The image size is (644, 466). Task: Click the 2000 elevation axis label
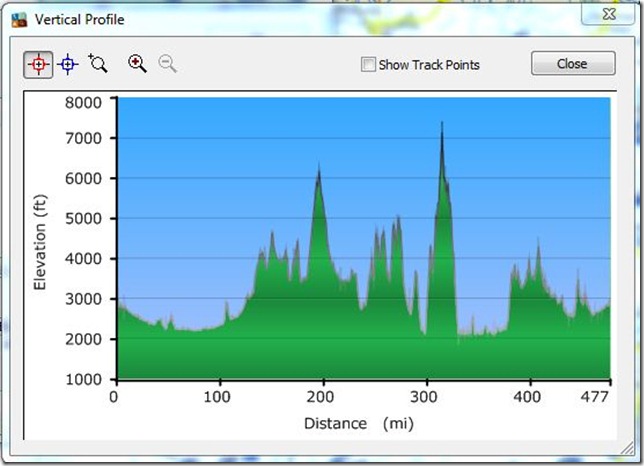tap(83, 339)
